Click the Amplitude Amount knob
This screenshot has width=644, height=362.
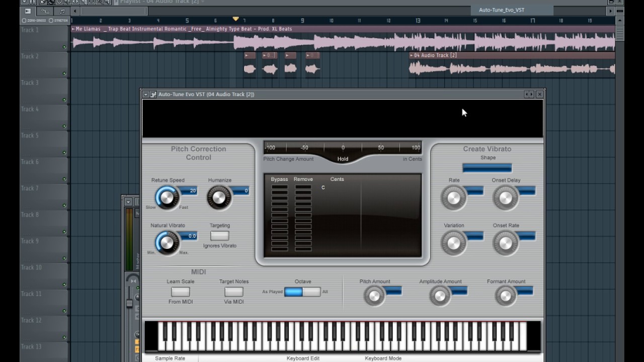pyautogui.click(x=440, y=296)
